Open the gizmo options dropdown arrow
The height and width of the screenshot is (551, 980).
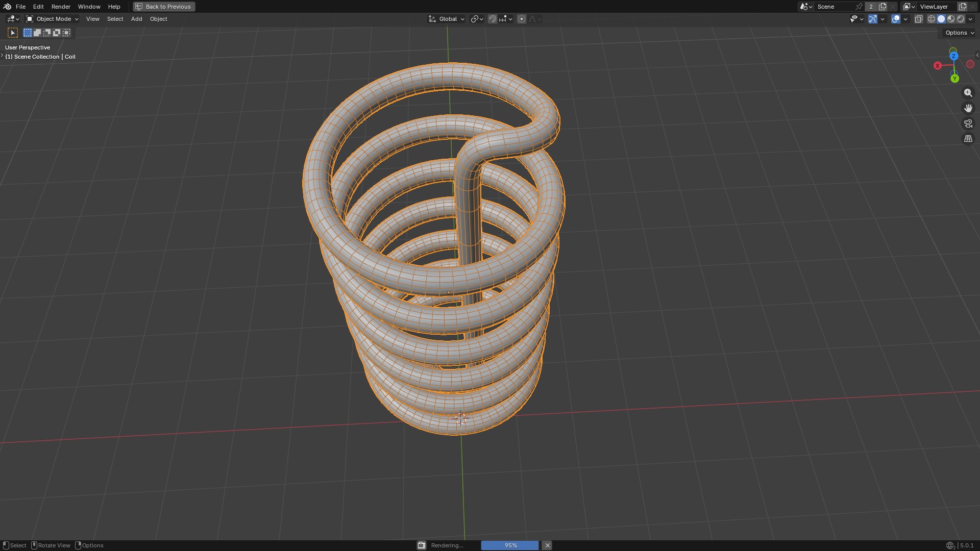[x=883, y=19]
